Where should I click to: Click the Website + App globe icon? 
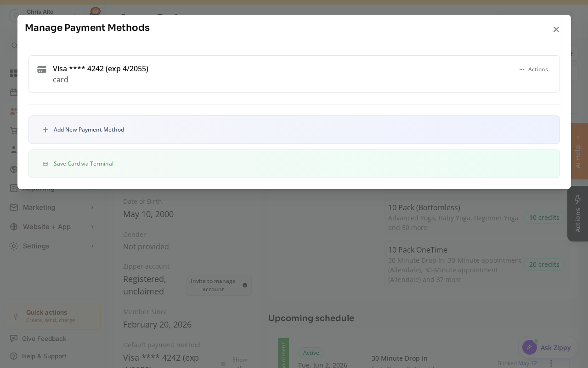tap(14, 227)
